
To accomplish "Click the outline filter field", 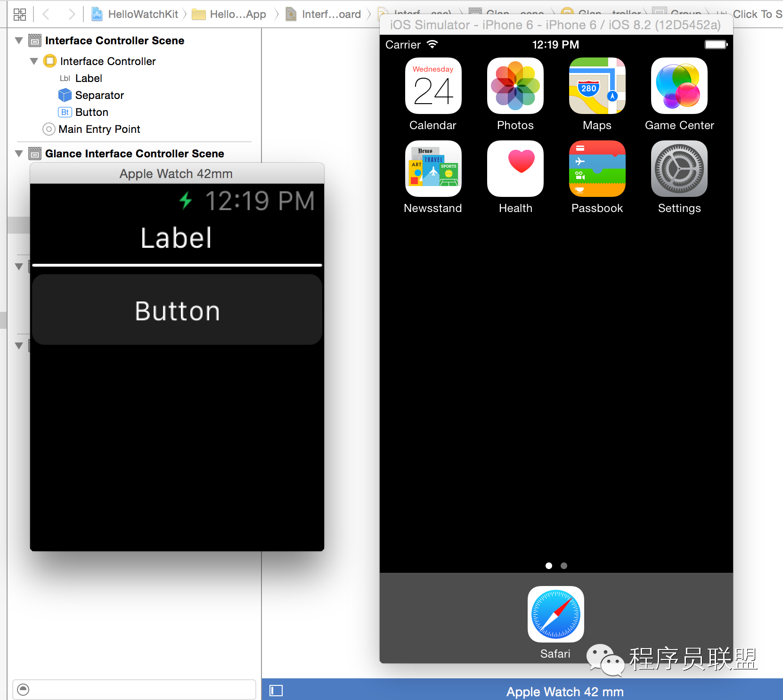I will coord(134,690).
